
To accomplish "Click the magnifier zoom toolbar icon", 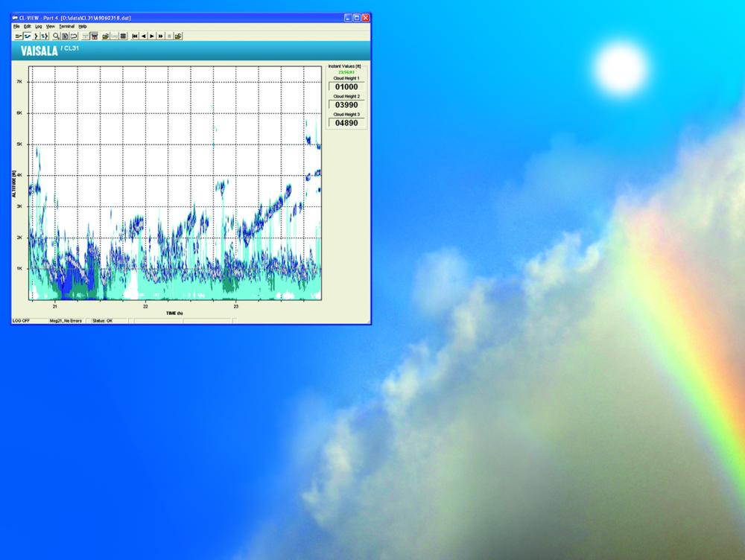I will (x=56, y=36).
